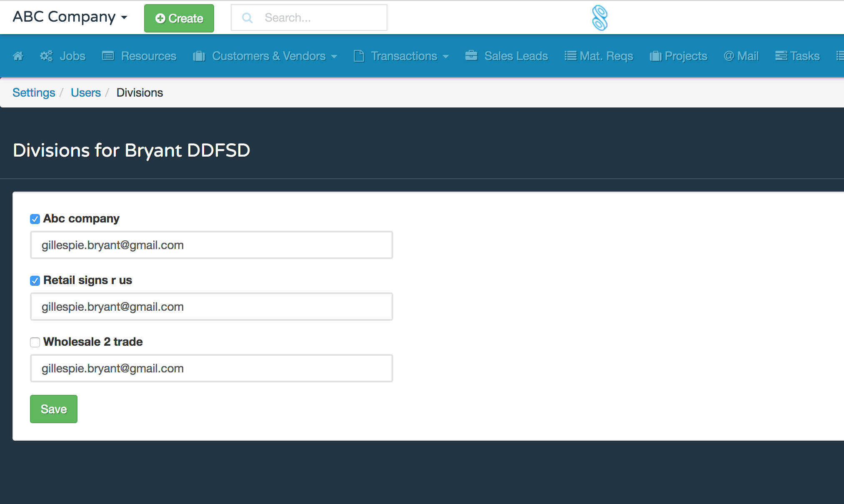Screen dimensions: 844x504
Task: Click the Tasks list icon
Action: (781, 56)
